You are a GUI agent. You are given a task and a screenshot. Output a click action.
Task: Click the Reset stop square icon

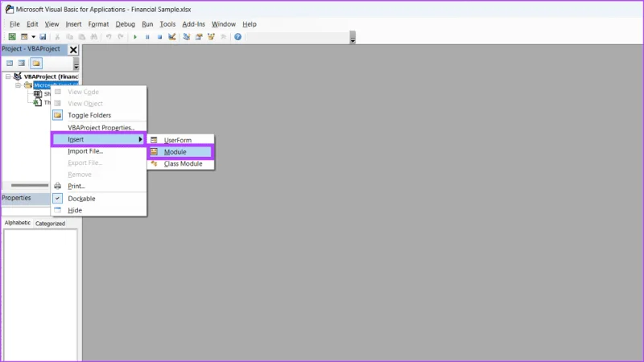coord(159,37)
